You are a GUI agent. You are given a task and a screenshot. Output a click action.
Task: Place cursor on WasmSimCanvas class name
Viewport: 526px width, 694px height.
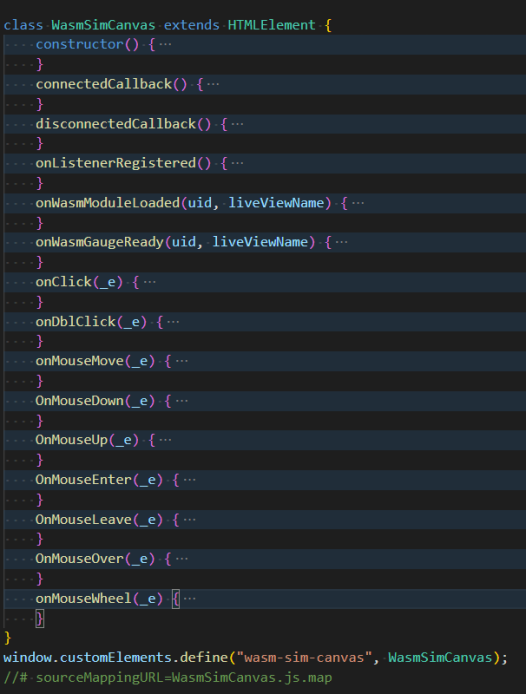pyautogui.click(x=103, y=25)
